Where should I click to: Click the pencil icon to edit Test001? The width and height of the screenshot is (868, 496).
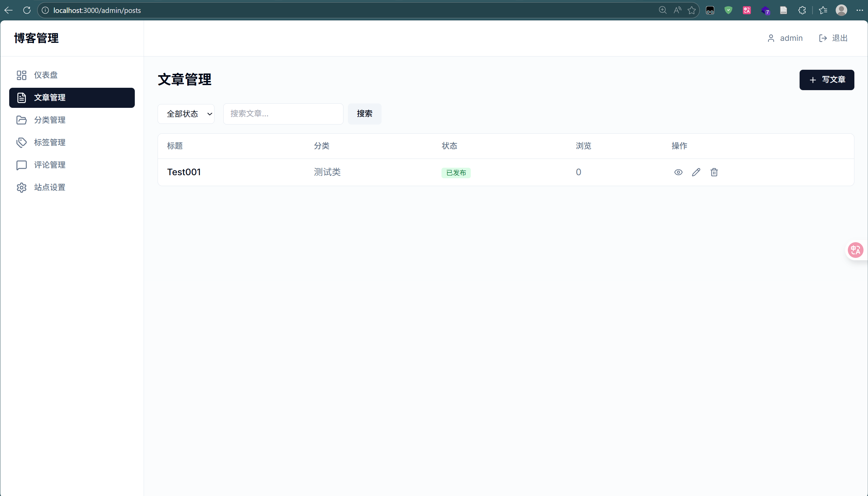(x=696, y=172)
